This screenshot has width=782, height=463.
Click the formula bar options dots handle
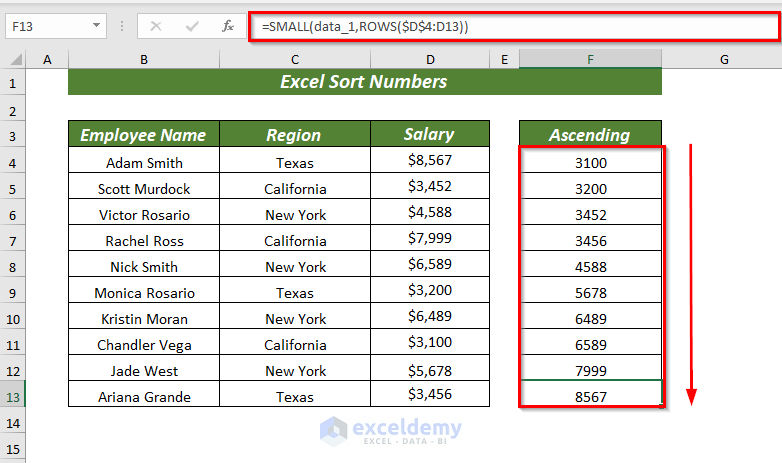(122, 26)
